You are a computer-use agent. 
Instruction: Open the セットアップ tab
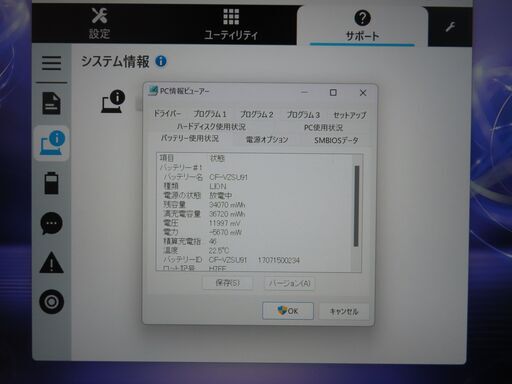click(350, 115)
